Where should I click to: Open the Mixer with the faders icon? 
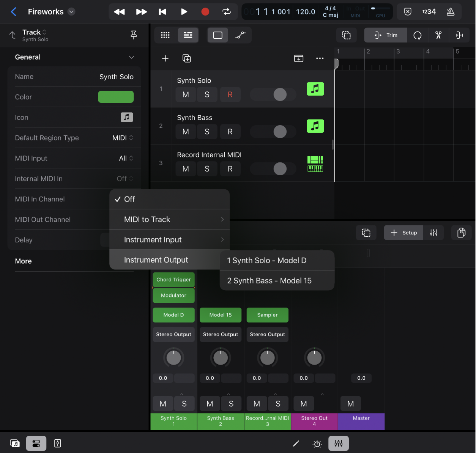[338, 443]
